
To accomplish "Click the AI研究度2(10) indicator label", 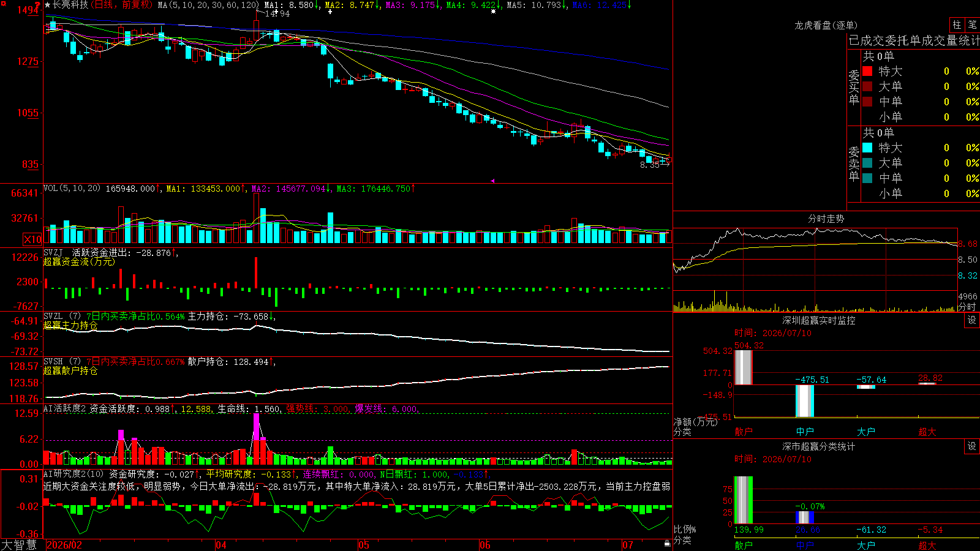I will [73, 474].
